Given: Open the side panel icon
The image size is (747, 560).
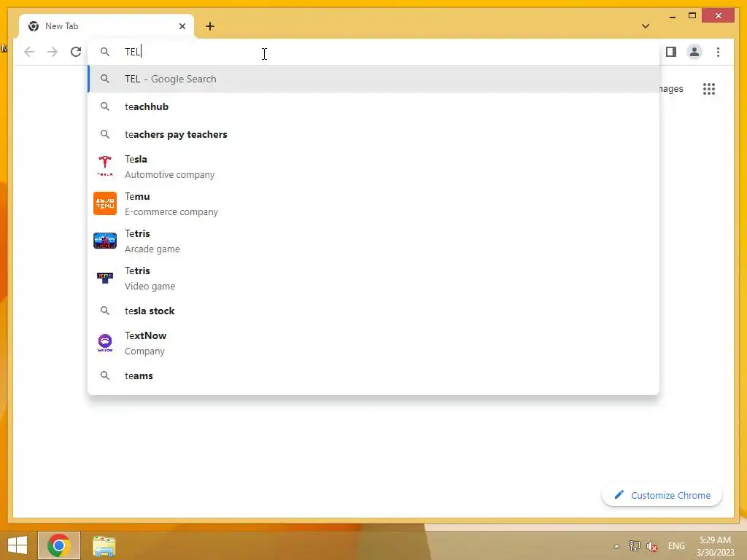Looking at the screenshot, I should coord(671,52).
